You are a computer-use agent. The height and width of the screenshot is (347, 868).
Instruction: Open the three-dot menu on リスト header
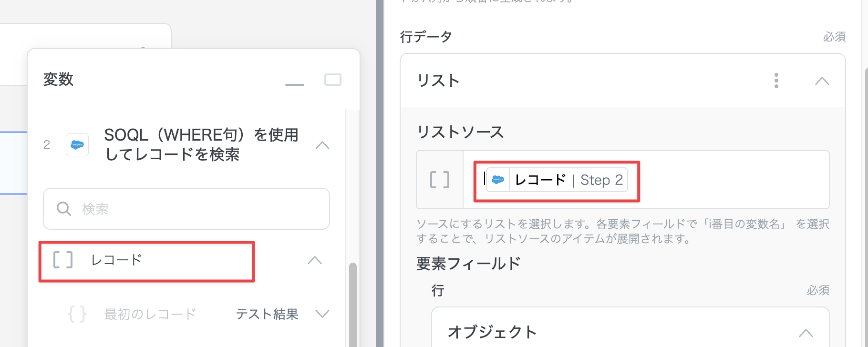tap(776, 81)
